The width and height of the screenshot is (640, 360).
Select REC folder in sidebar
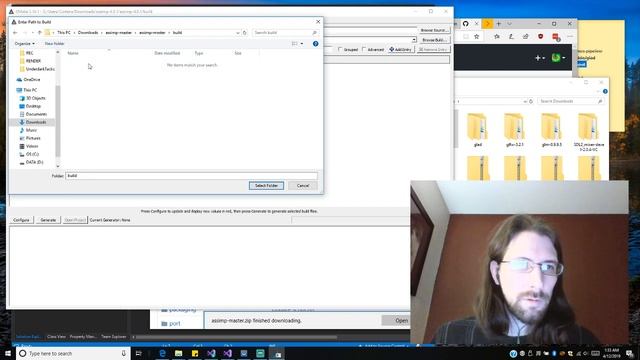point(29,53)
